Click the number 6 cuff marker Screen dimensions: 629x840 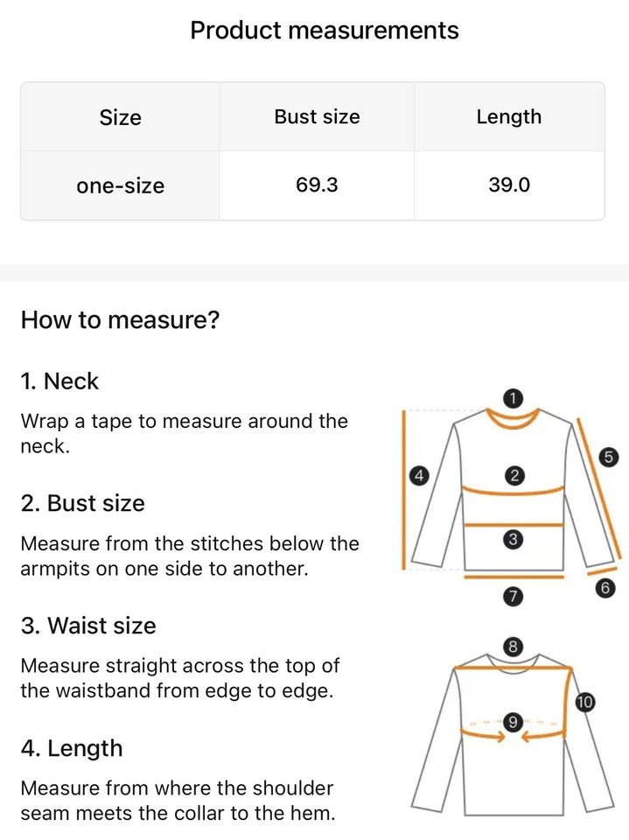(x=604, y=588)
